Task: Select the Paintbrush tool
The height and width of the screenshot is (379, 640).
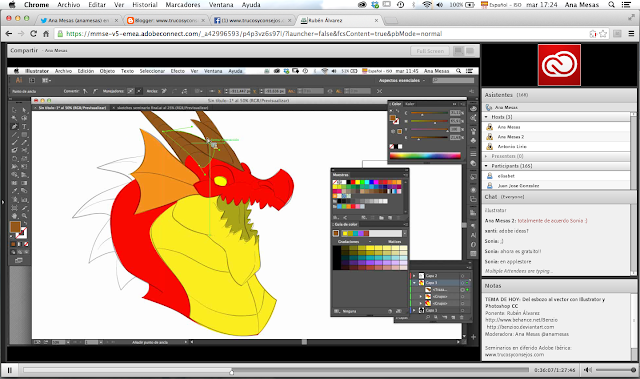Action: coord(14,142)
